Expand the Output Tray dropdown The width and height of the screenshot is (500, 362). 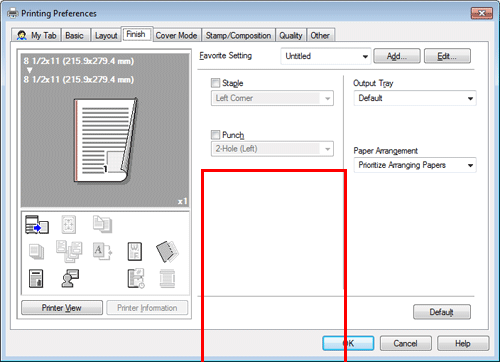click(x=415, y=98)
